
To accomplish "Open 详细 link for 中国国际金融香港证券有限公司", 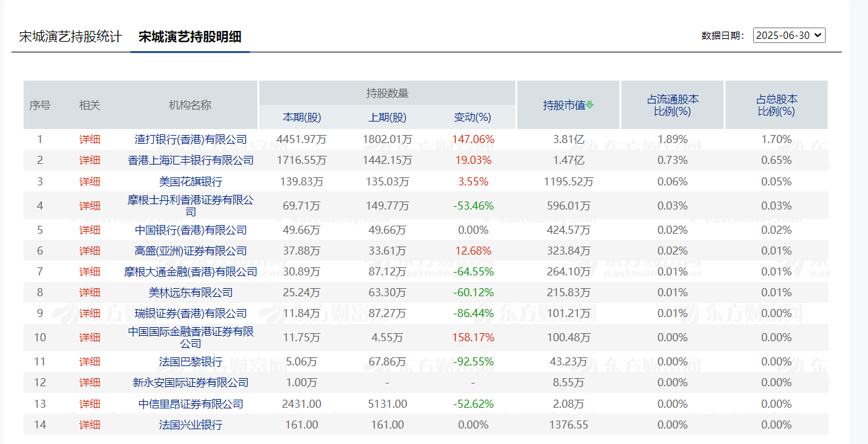I will pyautogui.click(x=89, y=337).
